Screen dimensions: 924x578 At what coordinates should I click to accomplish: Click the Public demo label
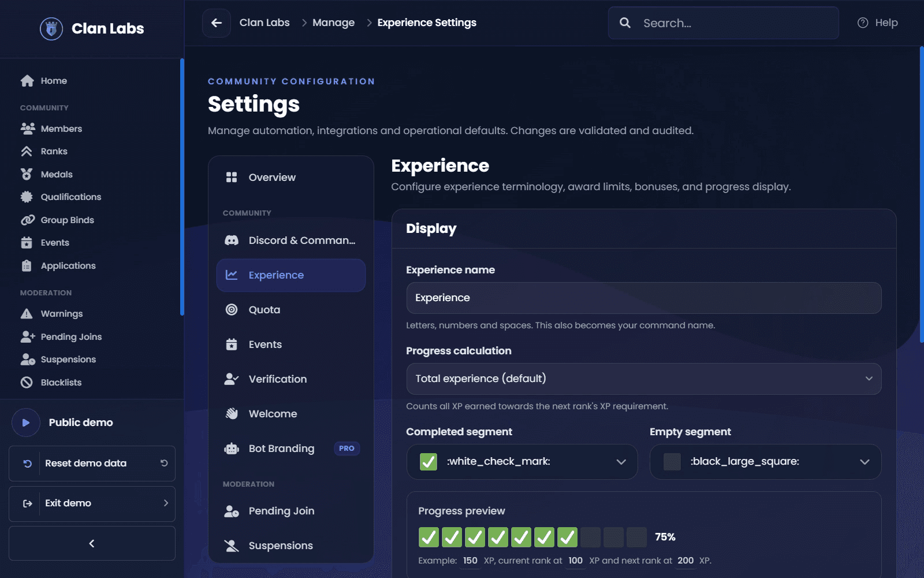pyautogui.click(x=81, y=423)
